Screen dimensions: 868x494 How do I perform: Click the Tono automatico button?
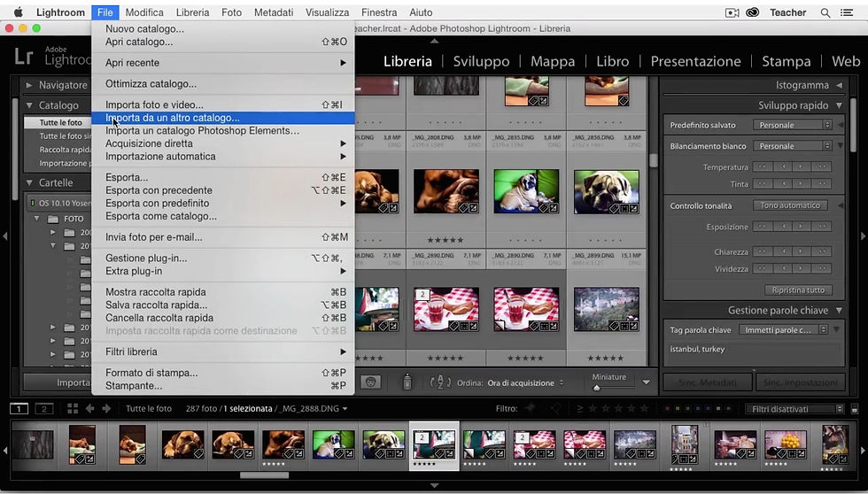click(790, 205)
